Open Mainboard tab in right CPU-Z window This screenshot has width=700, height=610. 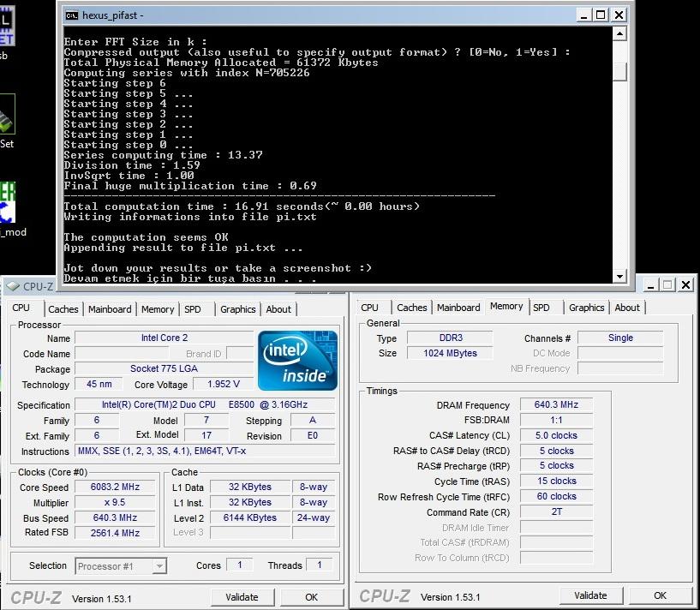click(458, 308)
